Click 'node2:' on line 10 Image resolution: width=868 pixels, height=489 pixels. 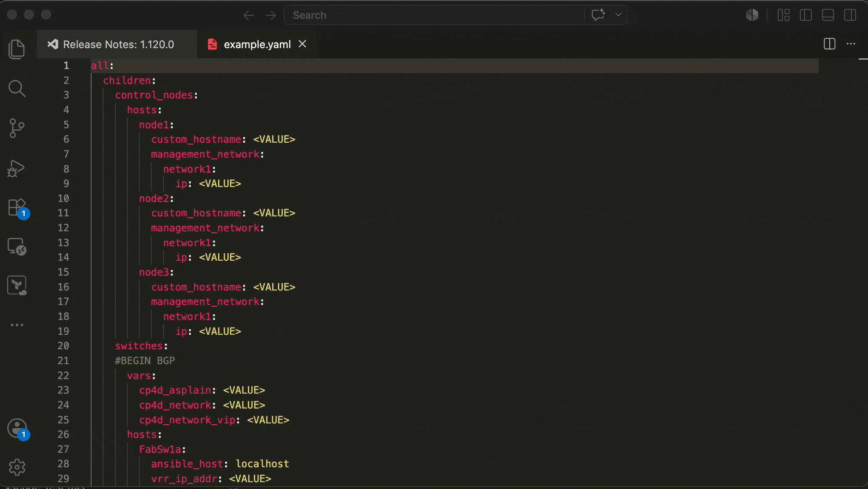[x=156, y=198]
